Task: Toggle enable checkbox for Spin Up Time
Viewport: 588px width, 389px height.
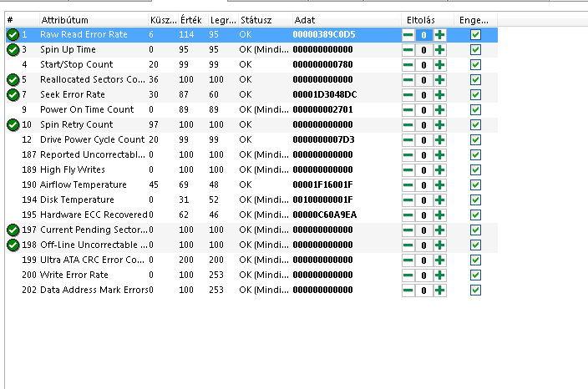Action: [475, 50]
